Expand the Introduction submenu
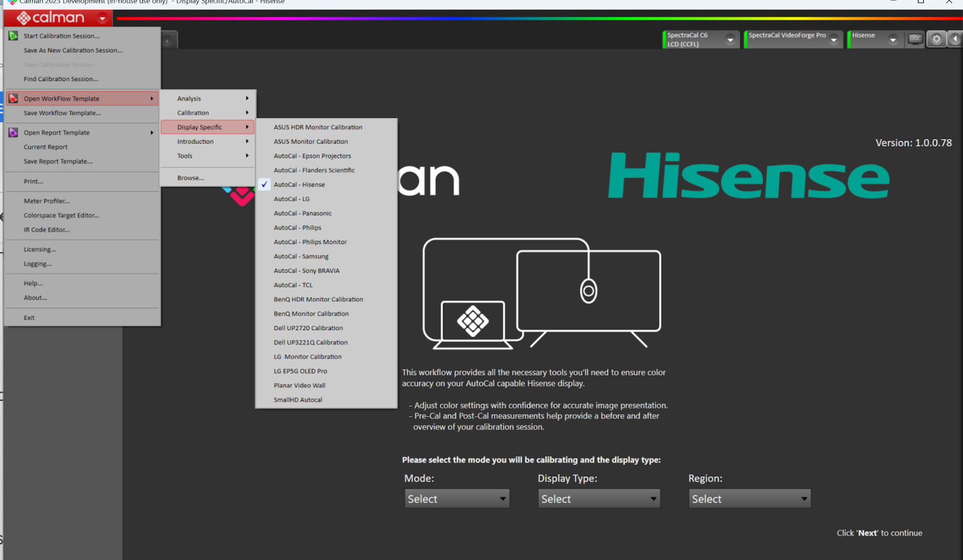Screen dimensions: 963x560 point(208,142)
